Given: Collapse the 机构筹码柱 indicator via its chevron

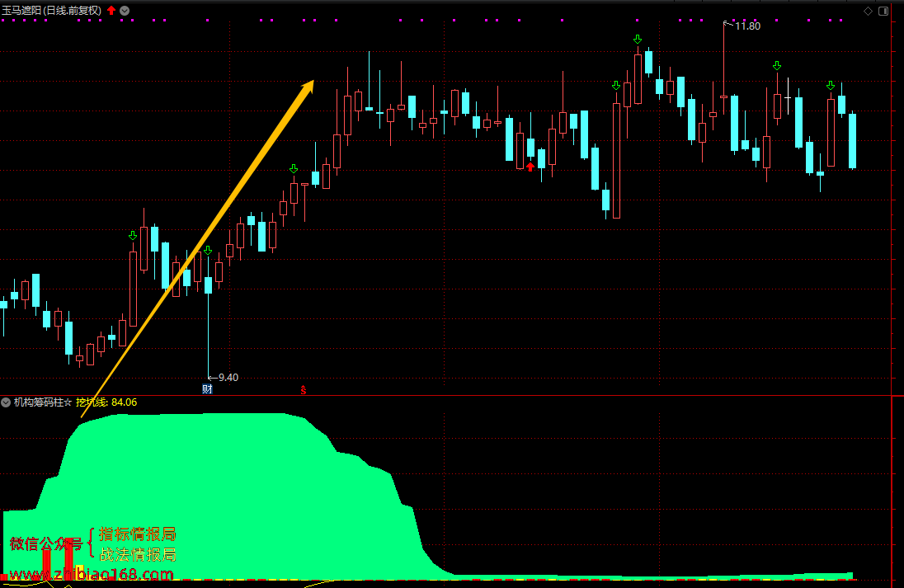Looking at the screenshot, I should click(6, 402).
